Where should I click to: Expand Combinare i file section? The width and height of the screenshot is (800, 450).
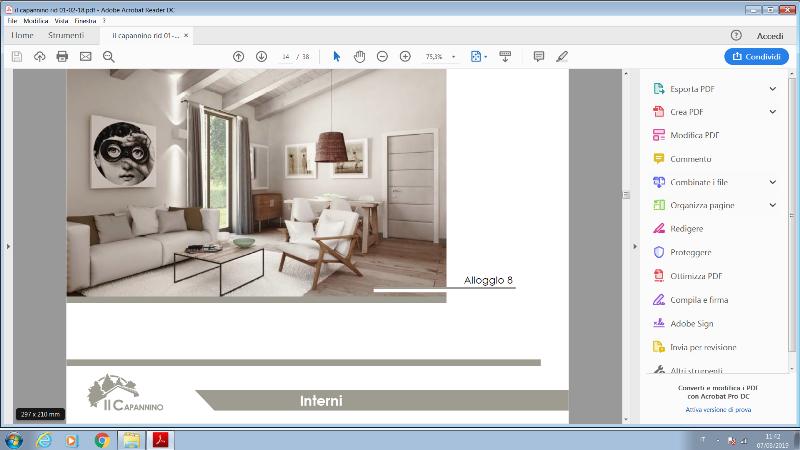[773, 182]
